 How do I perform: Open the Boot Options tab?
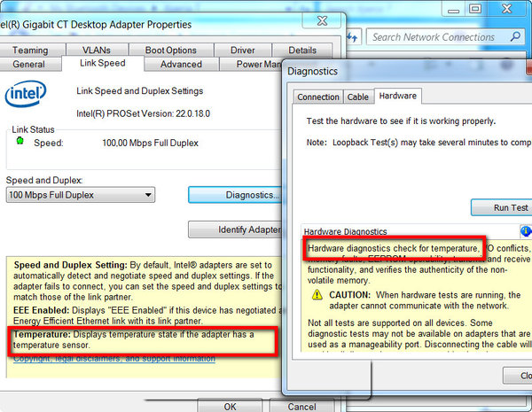point(170,50)
